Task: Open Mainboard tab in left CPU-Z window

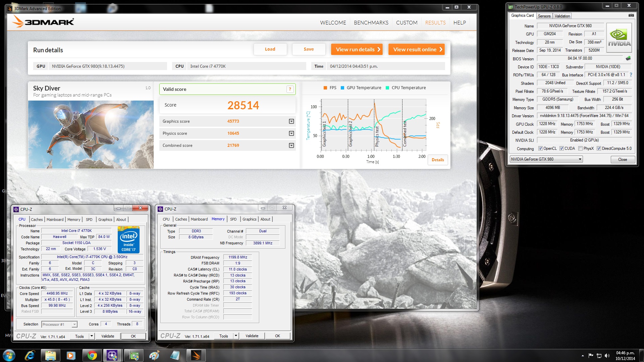Action: point(55,220)
